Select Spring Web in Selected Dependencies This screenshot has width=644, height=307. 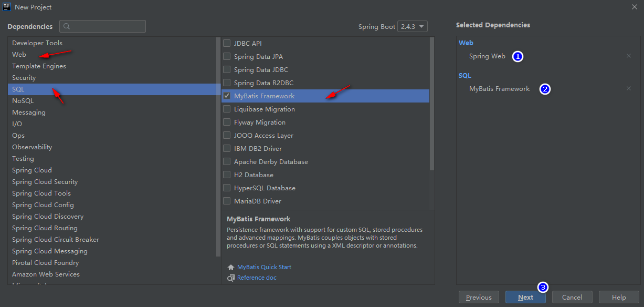(487, 56)
